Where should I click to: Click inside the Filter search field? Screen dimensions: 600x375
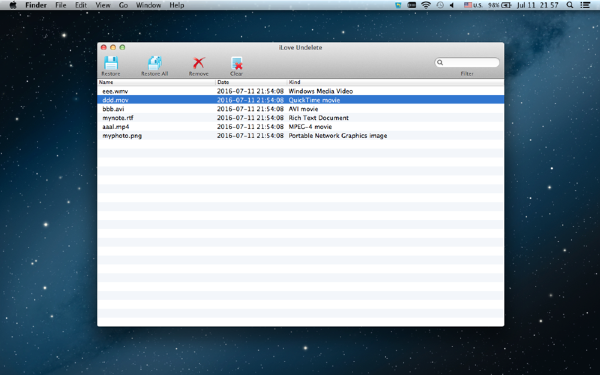pos(467,62)
